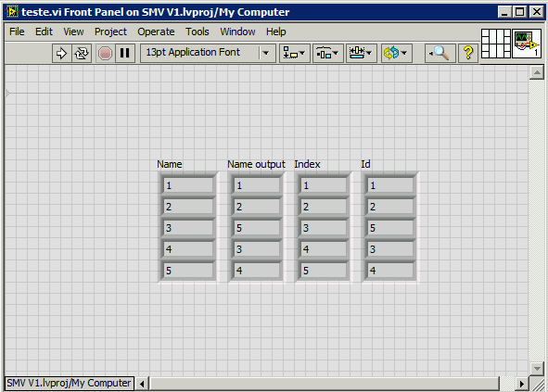Viewport: 548px width, 392px height.
Task: Click the SMV V1.lvproj/My Computer status label
Action: coord(69,384)
